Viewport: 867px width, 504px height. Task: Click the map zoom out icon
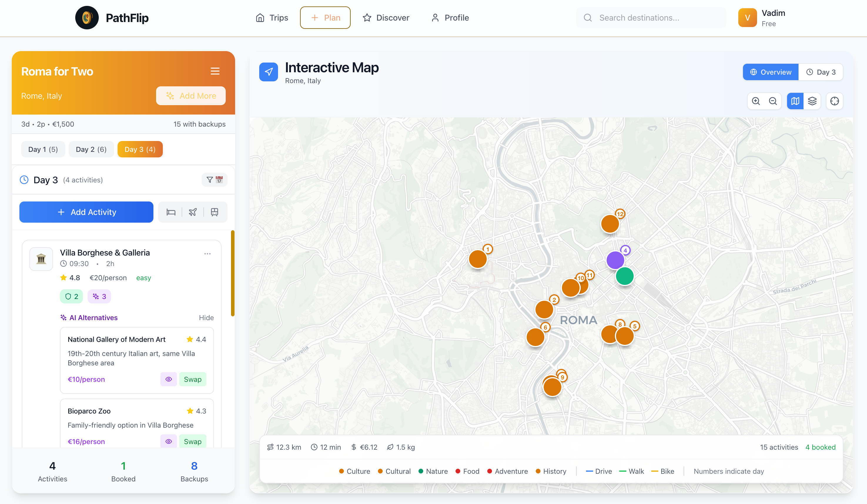773,101
